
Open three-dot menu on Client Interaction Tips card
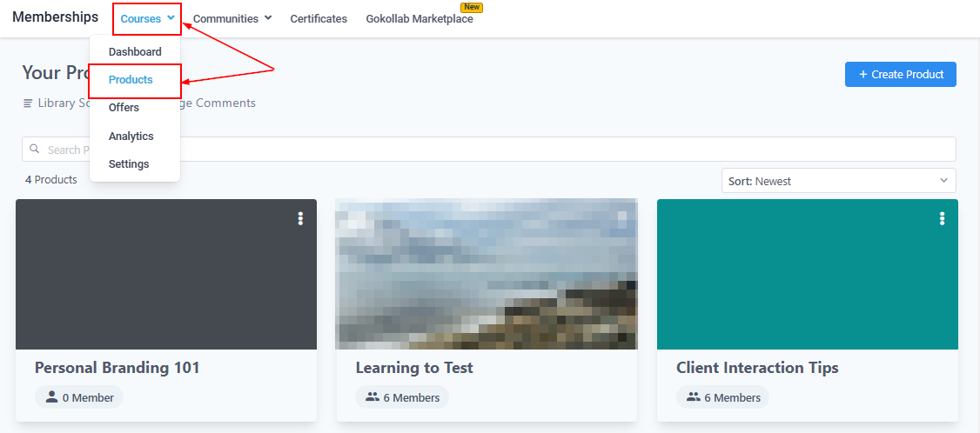(x=942, y=218)
